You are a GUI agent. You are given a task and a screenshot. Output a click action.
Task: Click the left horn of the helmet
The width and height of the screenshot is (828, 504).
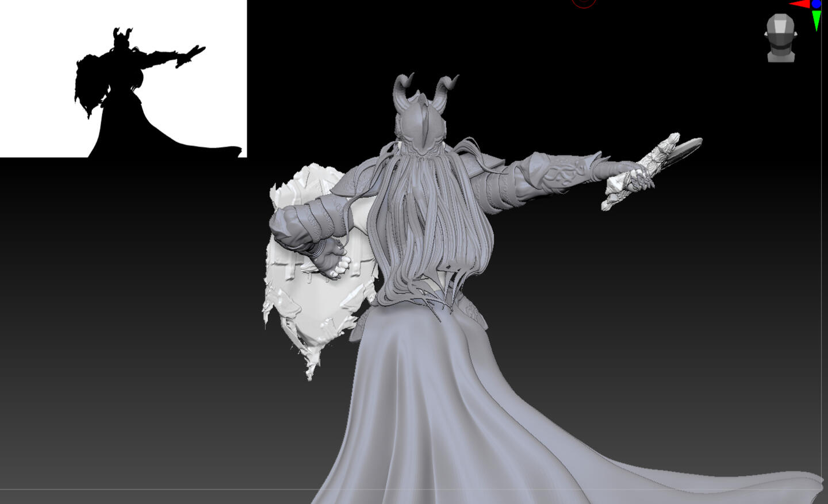tap(402, 87)
